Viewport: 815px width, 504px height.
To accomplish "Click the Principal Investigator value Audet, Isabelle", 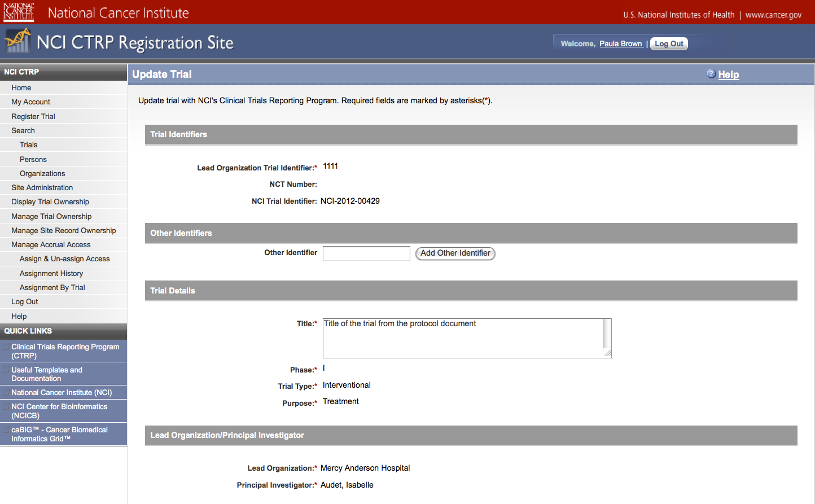I will [x=347, y=485].
